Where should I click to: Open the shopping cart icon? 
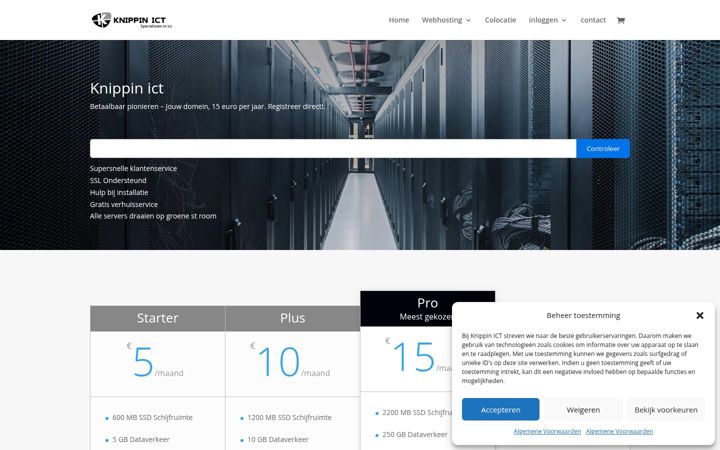coord(621,20)
